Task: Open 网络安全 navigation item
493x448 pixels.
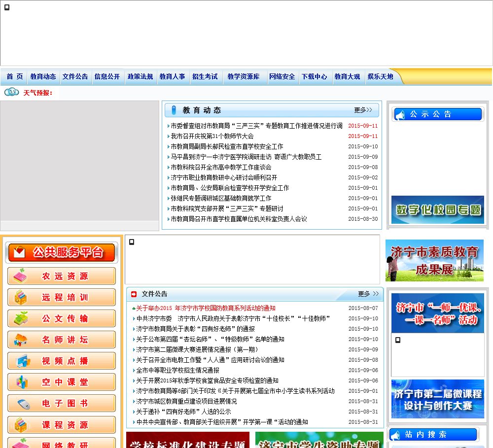Action: click(x=282, y=76)
